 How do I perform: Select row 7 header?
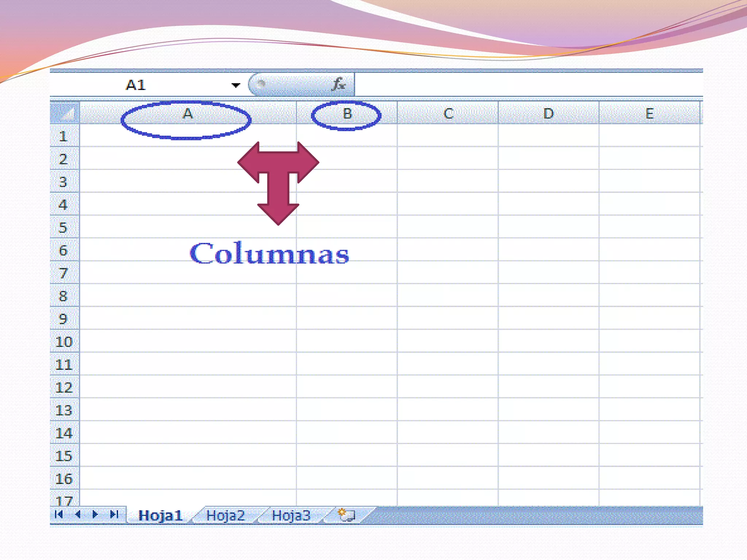point(64,273)
